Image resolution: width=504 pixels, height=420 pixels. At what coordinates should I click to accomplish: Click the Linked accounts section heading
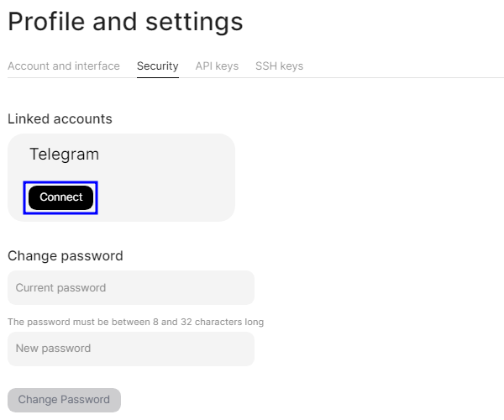[60, 119]
